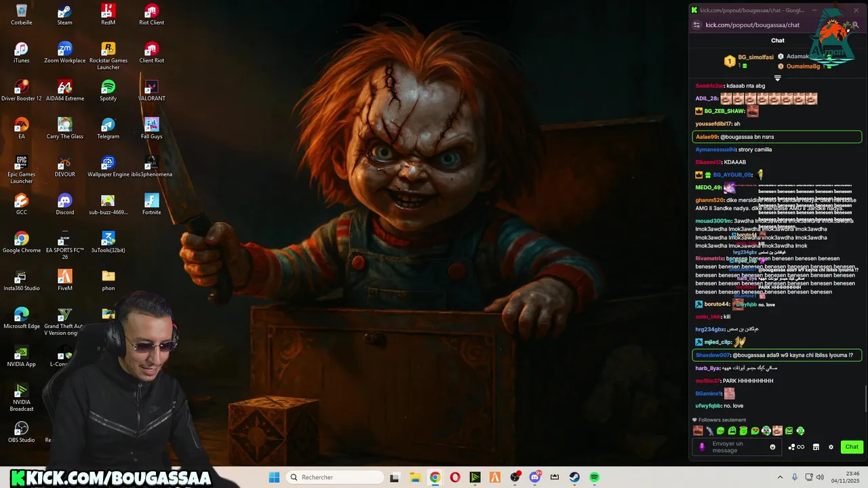868x488 pixels.
Task: Click the purple microphone icon in chat input
Action: 702,447
